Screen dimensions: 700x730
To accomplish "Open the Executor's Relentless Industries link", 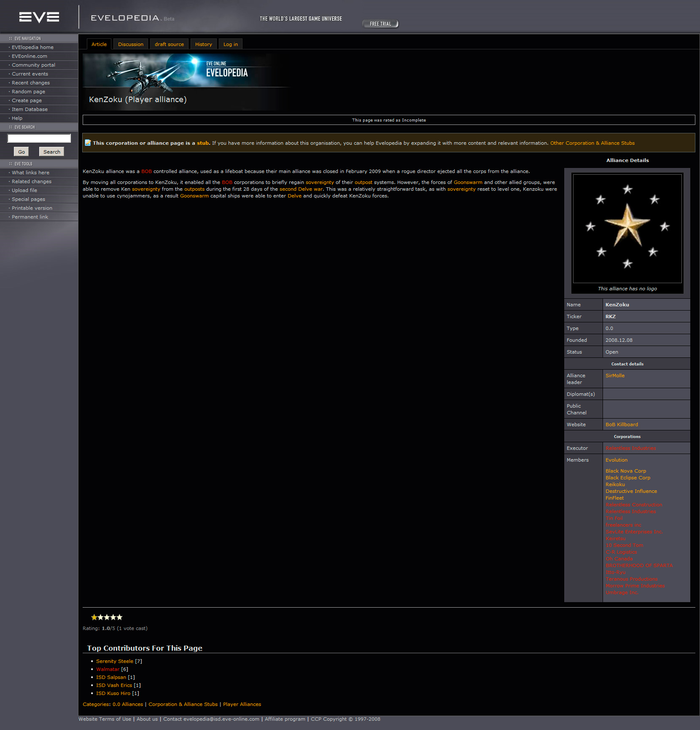I will 631,448.
